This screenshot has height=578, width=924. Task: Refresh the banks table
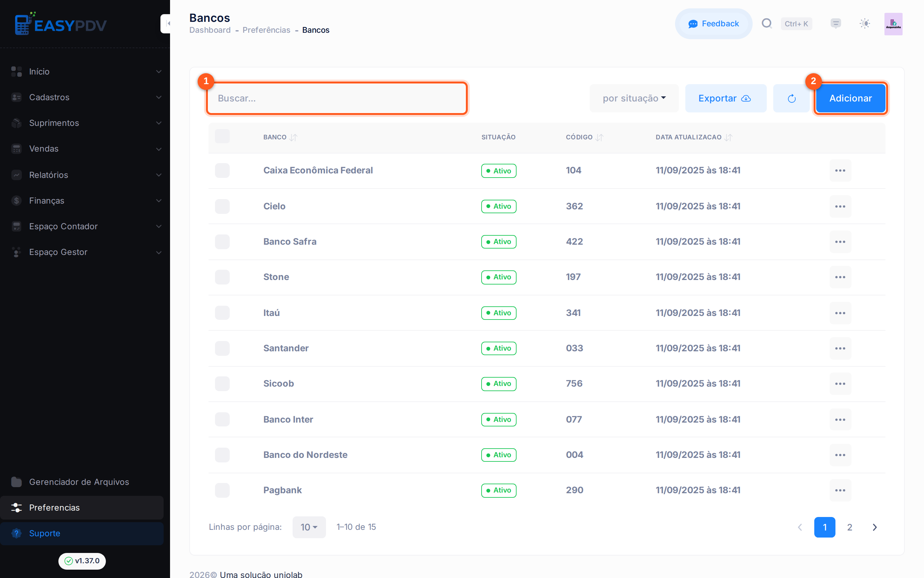tap(791, 98)
